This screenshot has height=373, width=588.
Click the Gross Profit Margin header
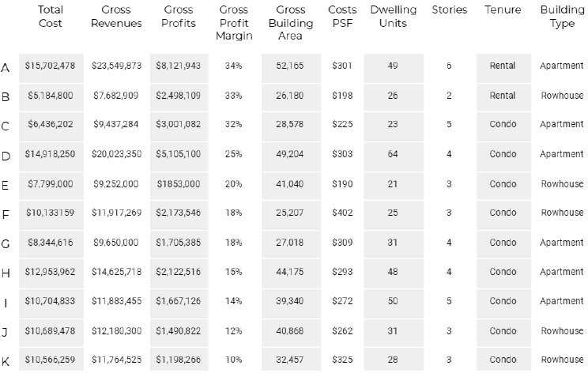pyautogui.click(x=233, y=23)
